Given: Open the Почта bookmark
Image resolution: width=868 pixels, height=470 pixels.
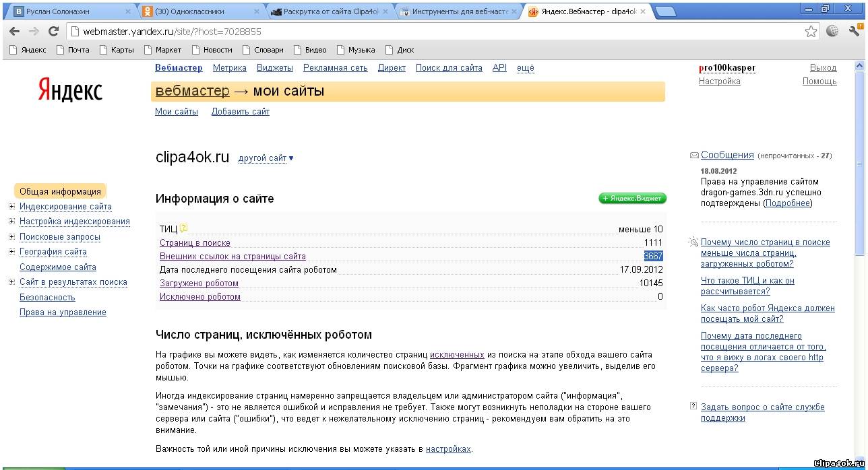Looking at the screenshot, I should click(73, 50).
